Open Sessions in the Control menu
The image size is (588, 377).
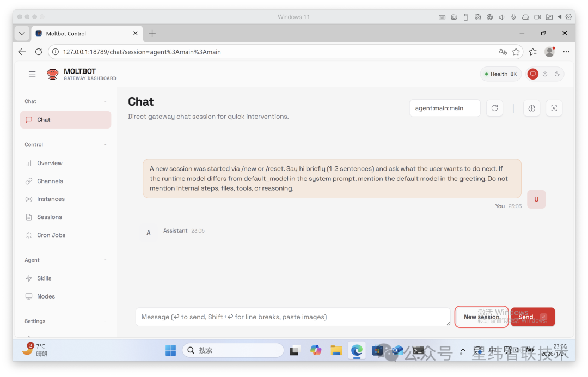pos(49,217)
